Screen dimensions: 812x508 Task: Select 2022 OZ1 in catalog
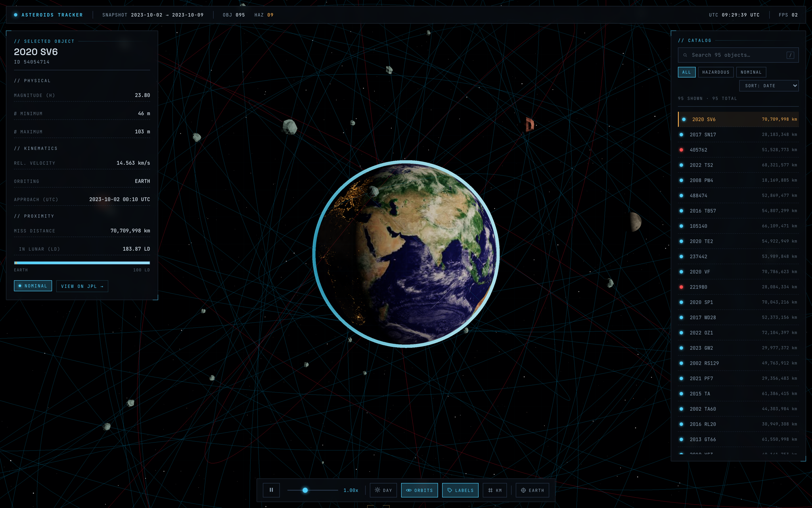(738, 333)
